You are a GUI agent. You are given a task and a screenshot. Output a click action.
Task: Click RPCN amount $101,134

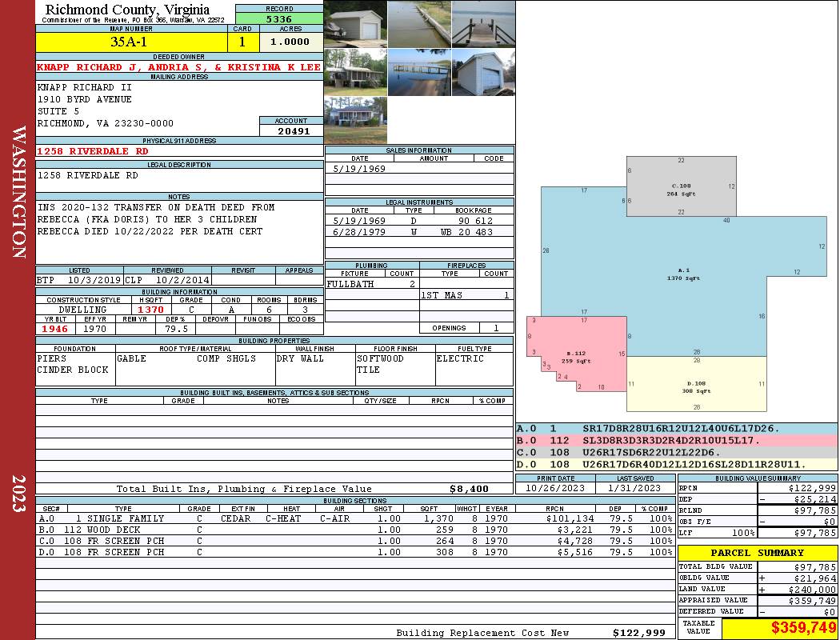click(x=570, y=518)
